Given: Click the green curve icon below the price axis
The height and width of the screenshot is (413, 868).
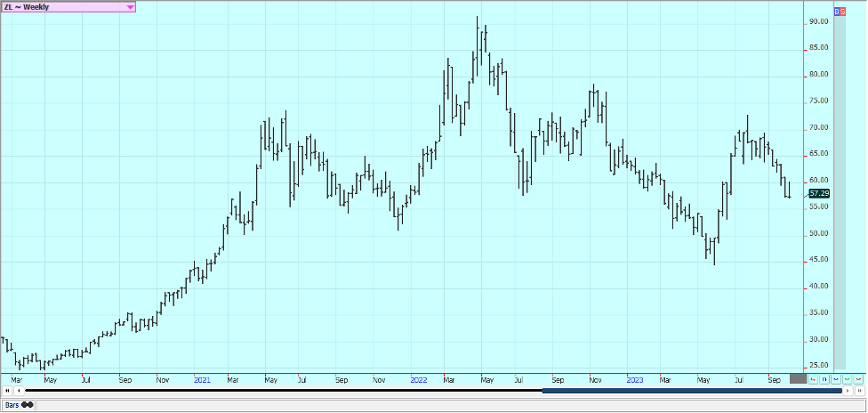Looking at the screenshot, I should click(x=847, y=379).
